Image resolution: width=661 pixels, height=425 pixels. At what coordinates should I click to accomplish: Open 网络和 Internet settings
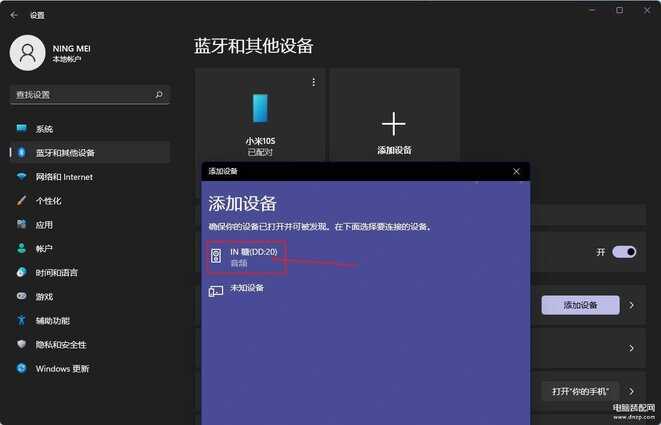tap(90, 177)
